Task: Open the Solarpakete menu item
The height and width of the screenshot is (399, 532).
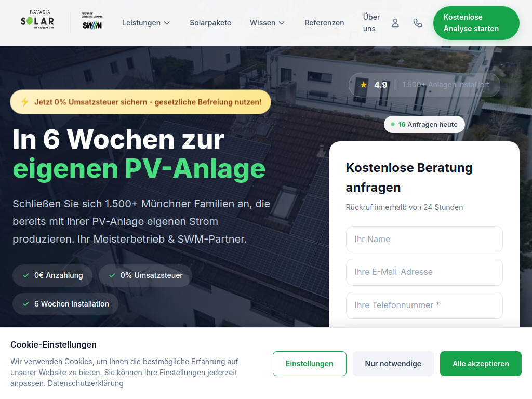Action: (210, 23)
